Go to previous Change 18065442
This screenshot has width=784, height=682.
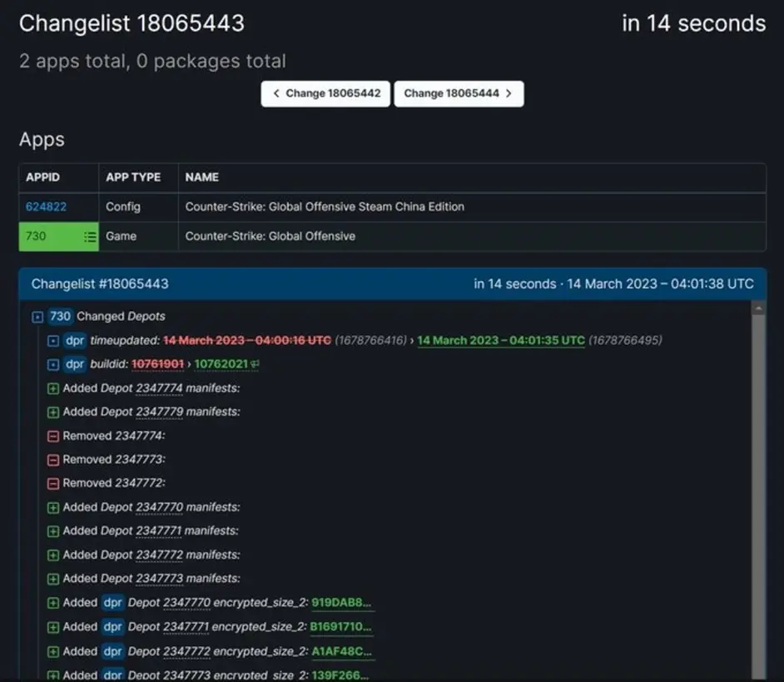click(325, 93)
